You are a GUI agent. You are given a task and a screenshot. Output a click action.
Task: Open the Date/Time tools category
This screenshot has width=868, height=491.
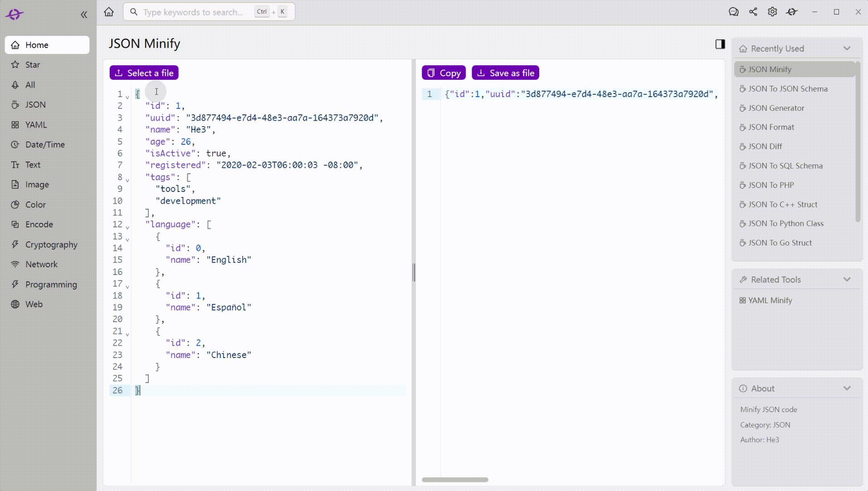click(x=44, y=144)
